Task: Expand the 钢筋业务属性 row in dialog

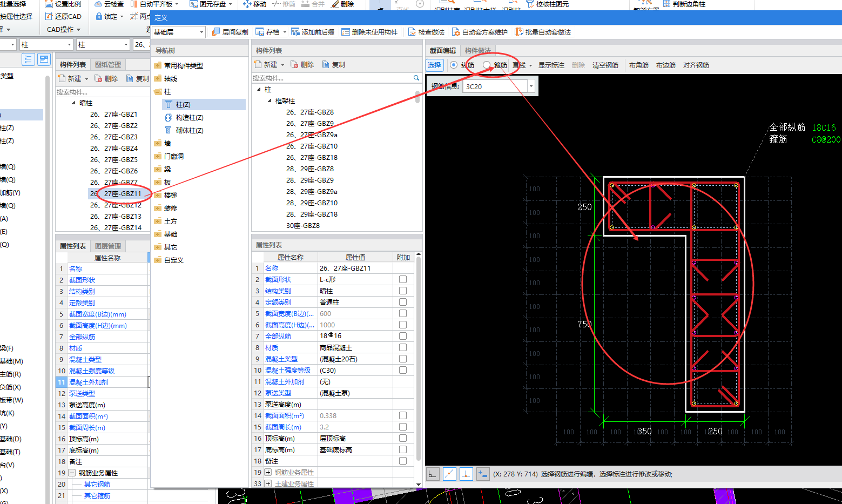Action: 268,472
